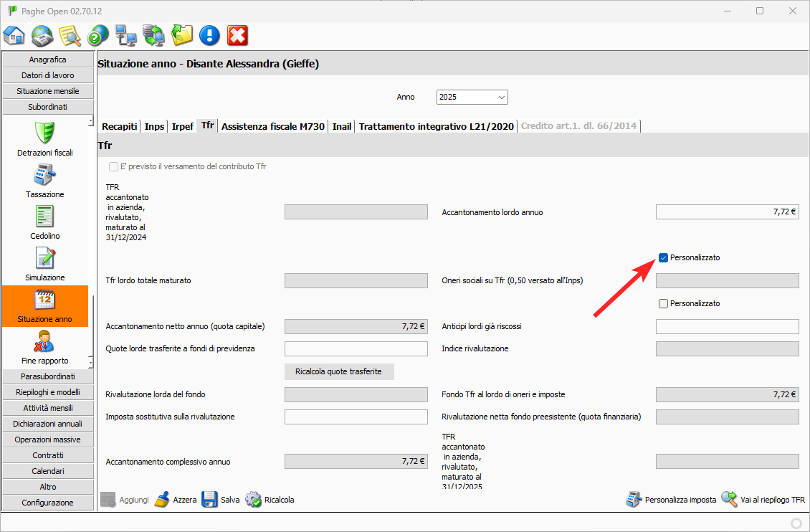This screenshot has width=810, height=532.
Task: Enable Personalizzato under Oneri sociali su Tfr
Action: 664,303
